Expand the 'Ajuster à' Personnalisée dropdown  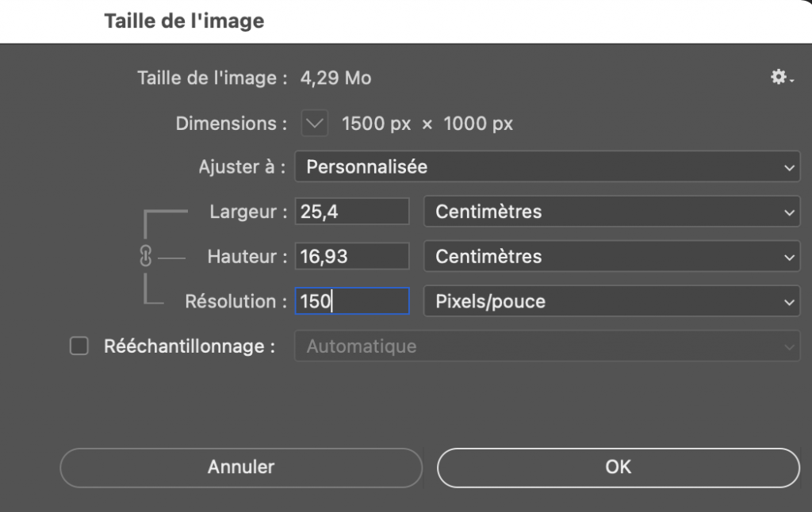[x=546, y=167]
